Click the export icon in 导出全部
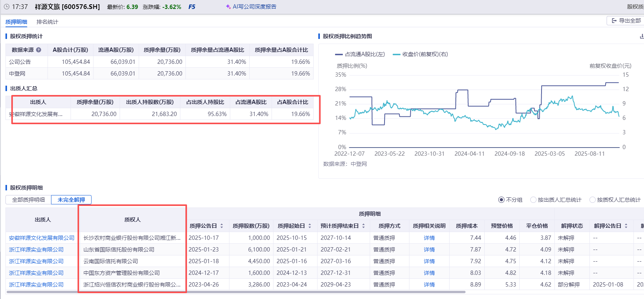 pos(614,21)
